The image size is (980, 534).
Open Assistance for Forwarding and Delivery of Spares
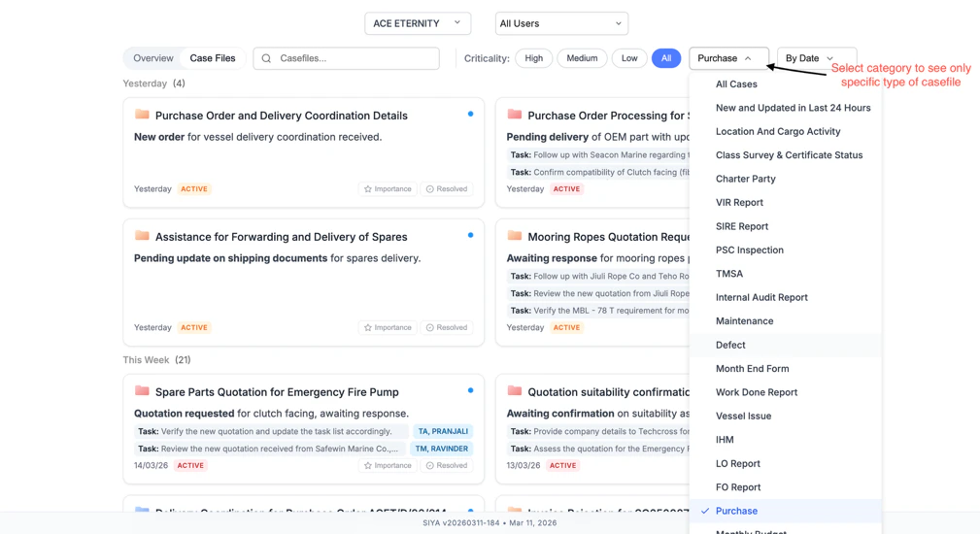[282, 237]
